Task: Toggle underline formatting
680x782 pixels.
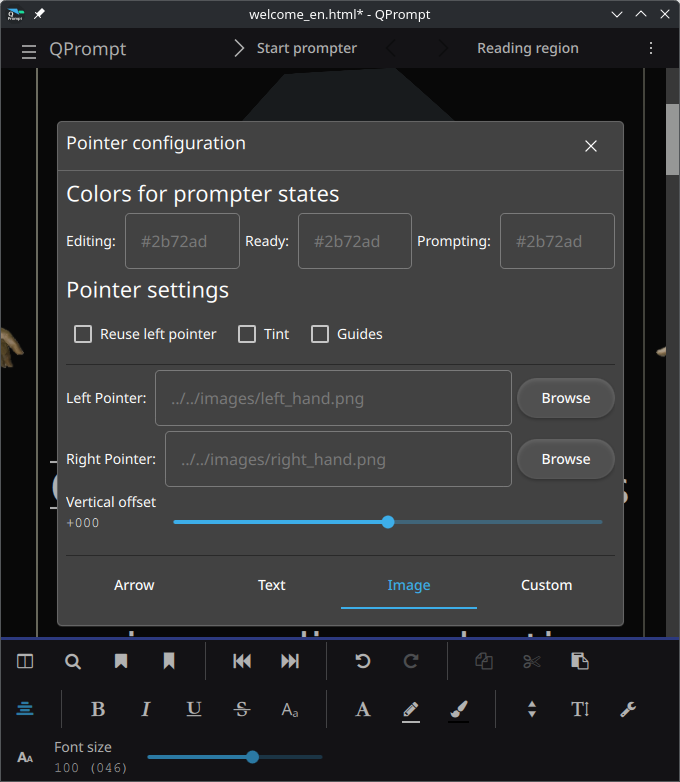Action: pos(194,709)
